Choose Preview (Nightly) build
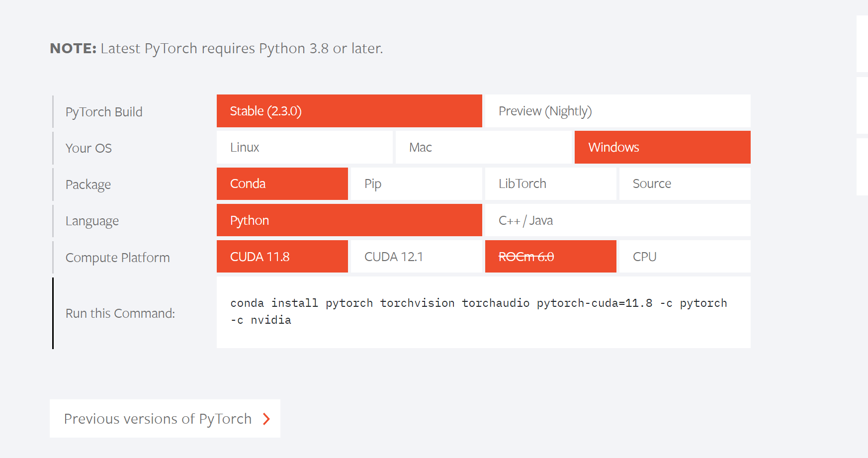This screenshot has height=458, width=868. click(618, 111)
